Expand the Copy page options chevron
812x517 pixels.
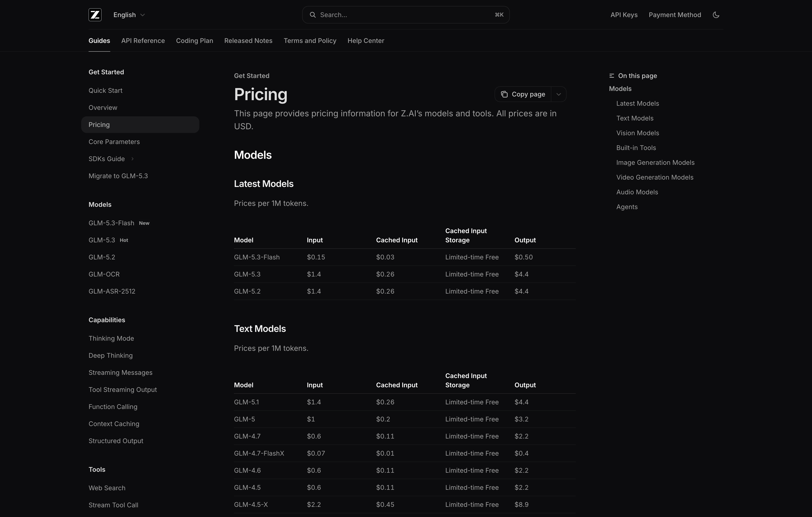click(558, 94)
